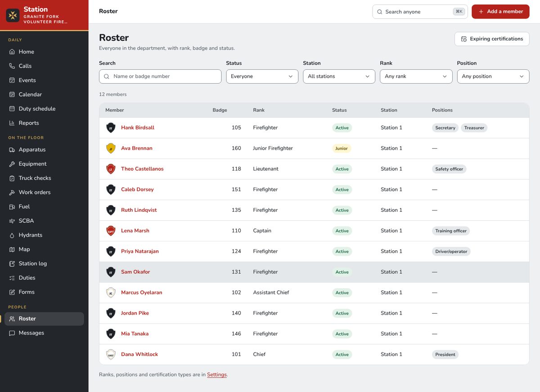Follow the Settings link below the table
Viewport: 540px width, 392px height.
click(x=217, y=374)
